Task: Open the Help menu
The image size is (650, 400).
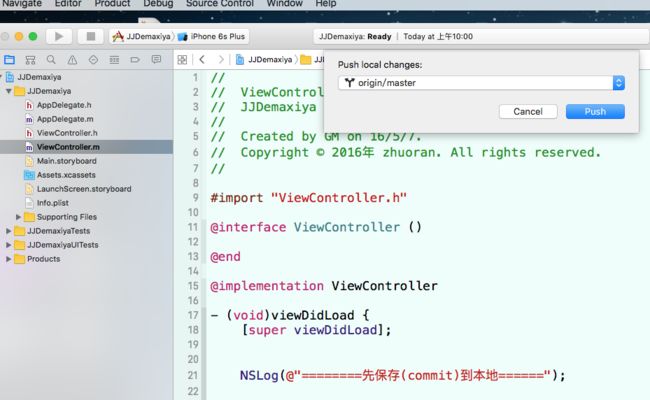Action: 326,4
